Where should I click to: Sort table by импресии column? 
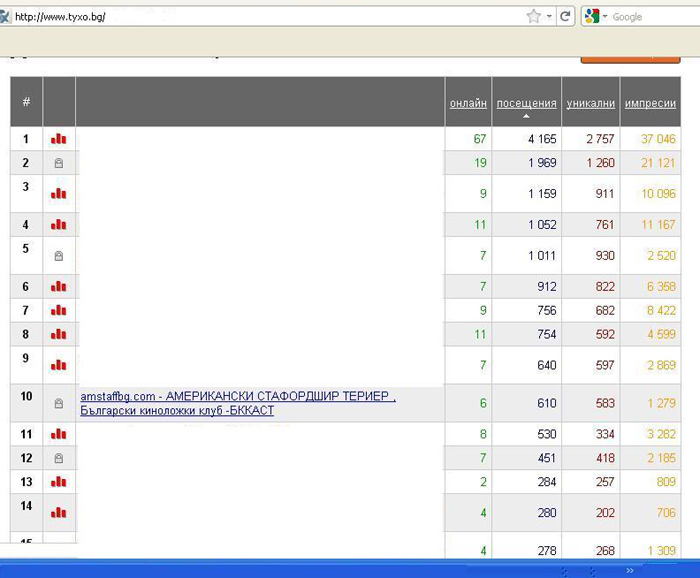pos(650,103)
